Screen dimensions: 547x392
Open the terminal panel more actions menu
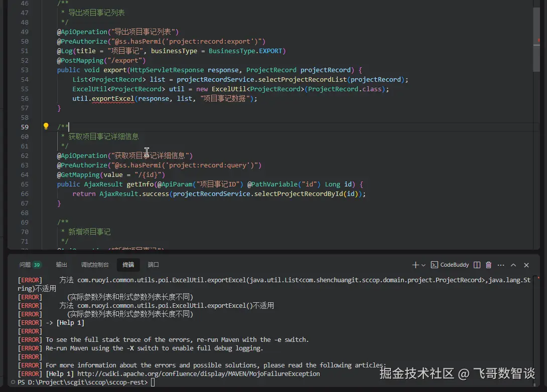[501, 265]
